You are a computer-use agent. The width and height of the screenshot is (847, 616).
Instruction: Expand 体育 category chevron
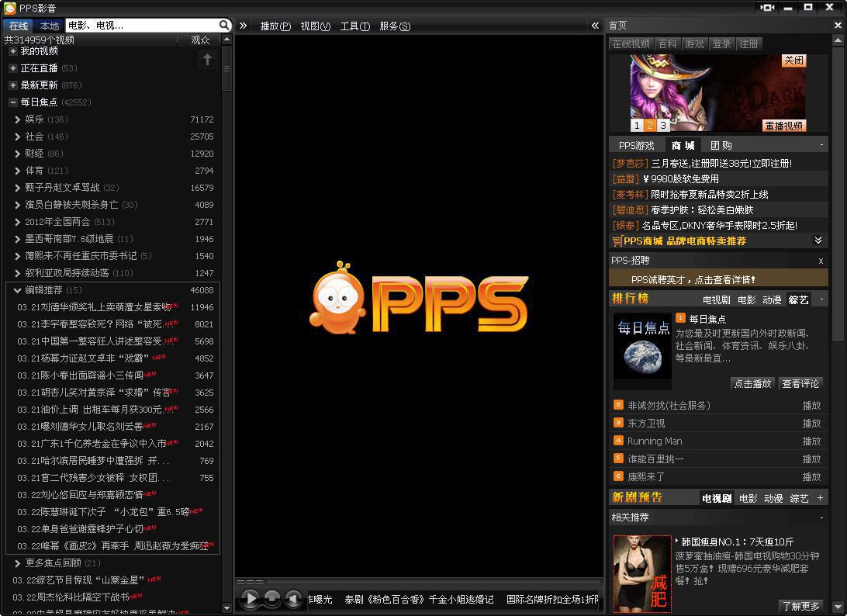coord(17,171)
